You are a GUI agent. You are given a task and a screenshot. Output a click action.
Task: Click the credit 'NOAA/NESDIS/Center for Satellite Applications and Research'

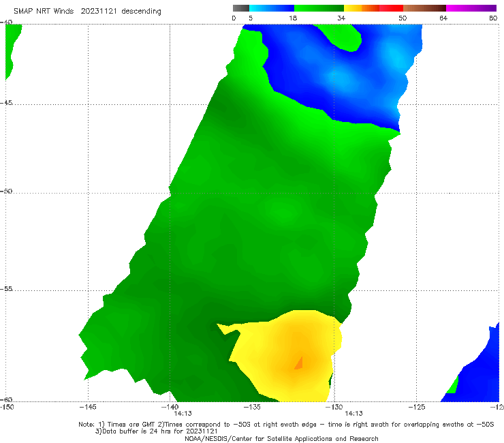click(281, 439)
